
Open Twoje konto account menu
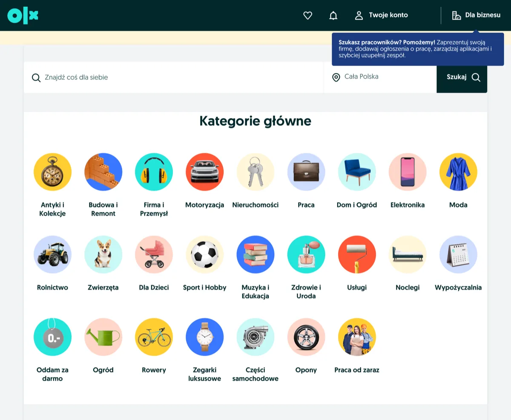382,15
